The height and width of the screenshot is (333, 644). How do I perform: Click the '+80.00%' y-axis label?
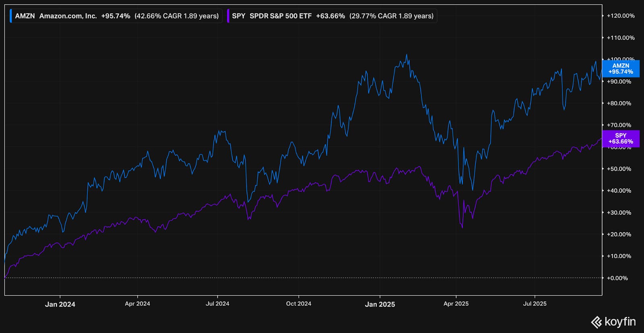pyautogui.click(x=619, y=103)
